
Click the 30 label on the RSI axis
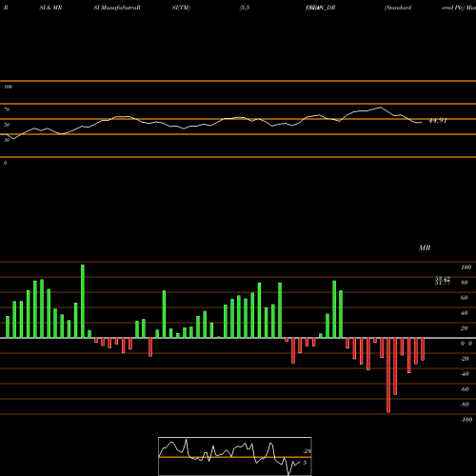(x=7, y=140)
